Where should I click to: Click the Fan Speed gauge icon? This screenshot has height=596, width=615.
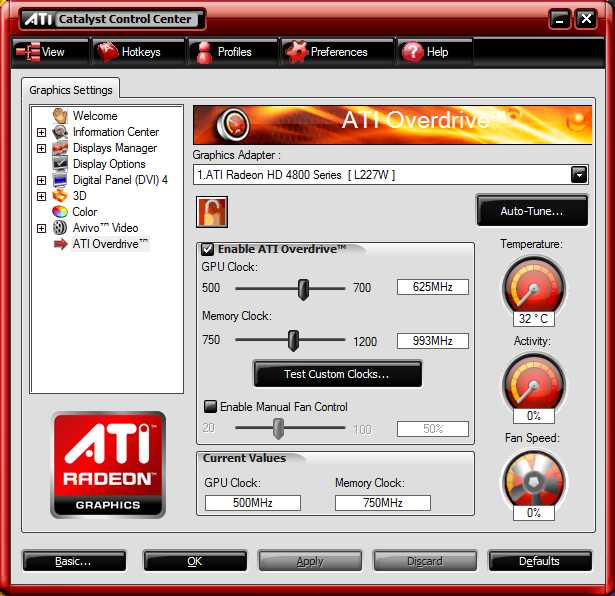pyautogui.click(x=534, y=482)
